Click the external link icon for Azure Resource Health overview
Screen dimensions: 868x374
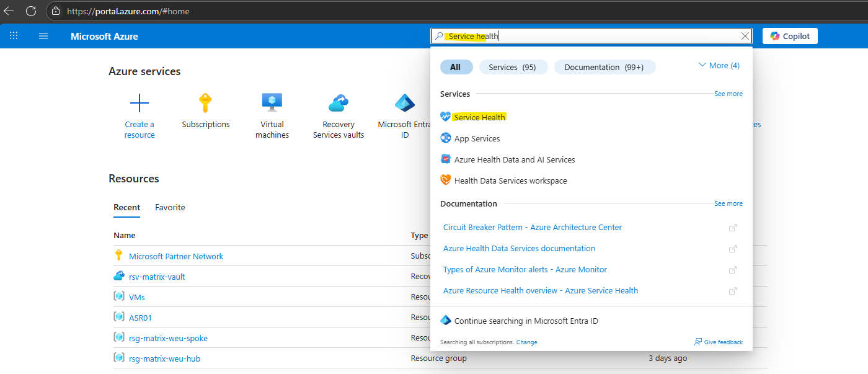pos(733,291)
